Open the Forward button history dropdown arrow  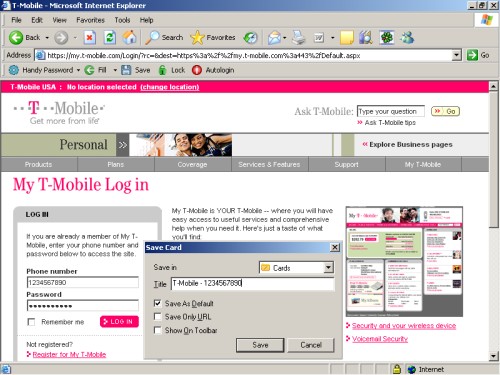[x=75, y=38]
